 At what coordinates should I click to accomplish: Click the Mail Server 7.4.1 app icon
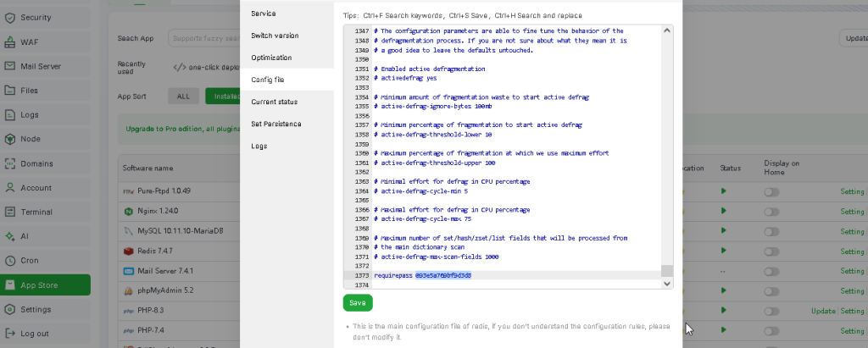[x=128, y=271]
